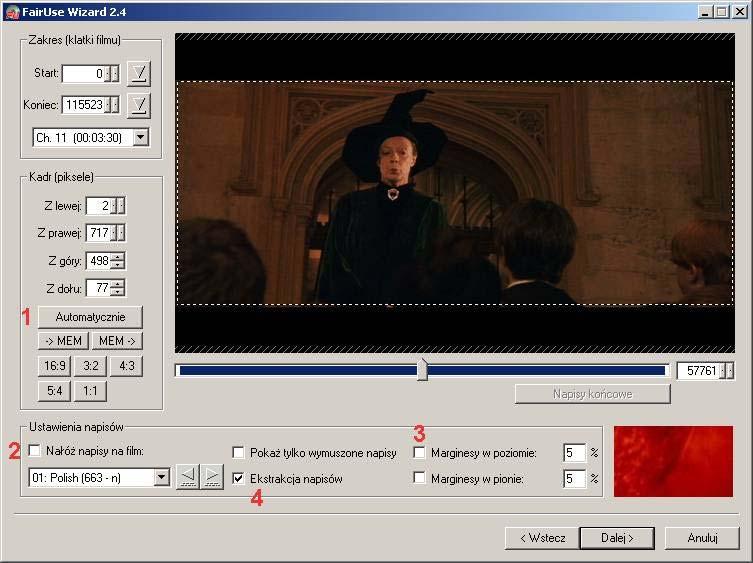Click the Z prawej value field

tap(98, 233)
